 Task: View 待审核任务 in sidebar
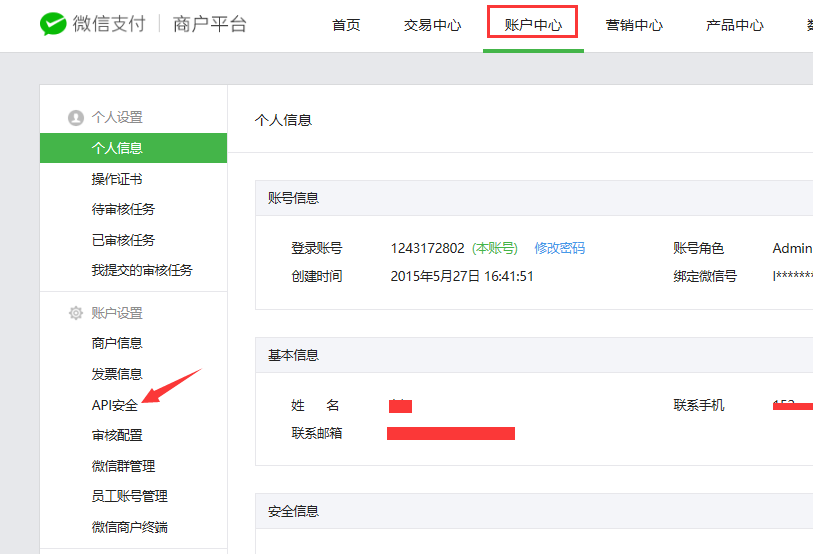click(123, 209)
